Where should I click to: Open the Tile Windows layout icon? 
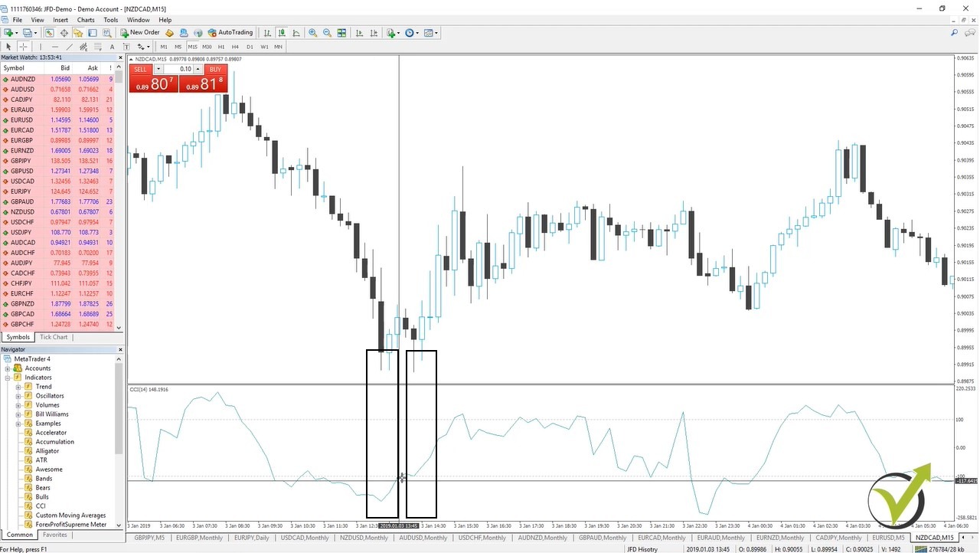click(x=342, y=33)
